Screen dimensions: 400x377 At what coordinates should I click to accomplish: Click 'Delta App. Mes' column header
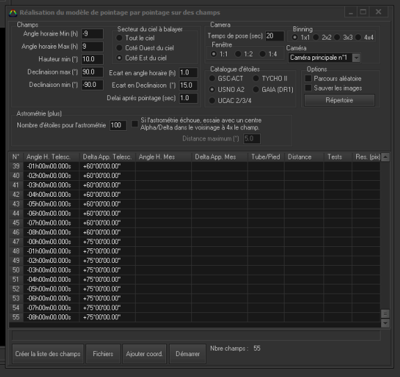(x=220, y=157)
